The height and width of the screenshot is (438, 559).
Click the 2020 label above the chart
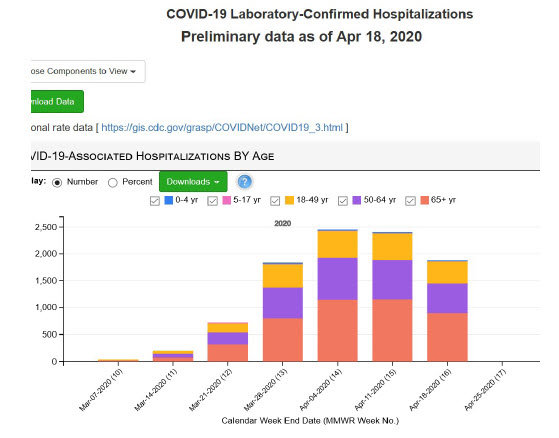coord(283,223)
